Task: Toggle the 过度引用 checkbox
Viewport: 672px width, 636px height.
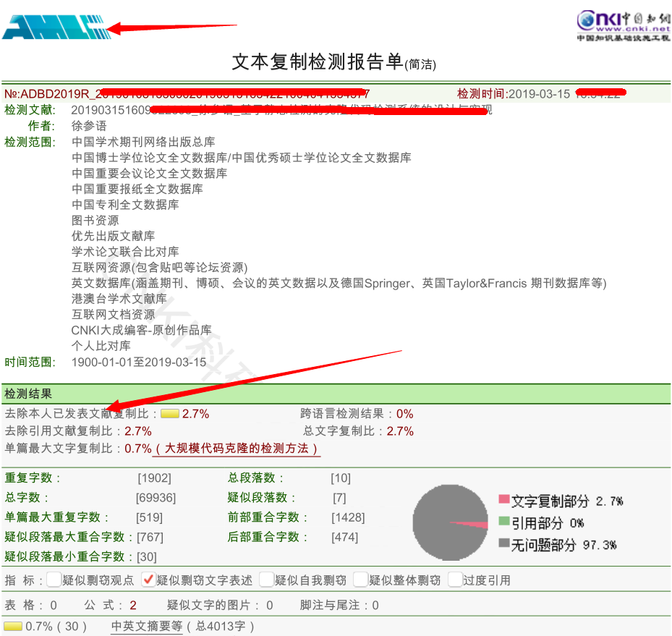Action: point(454,580)
